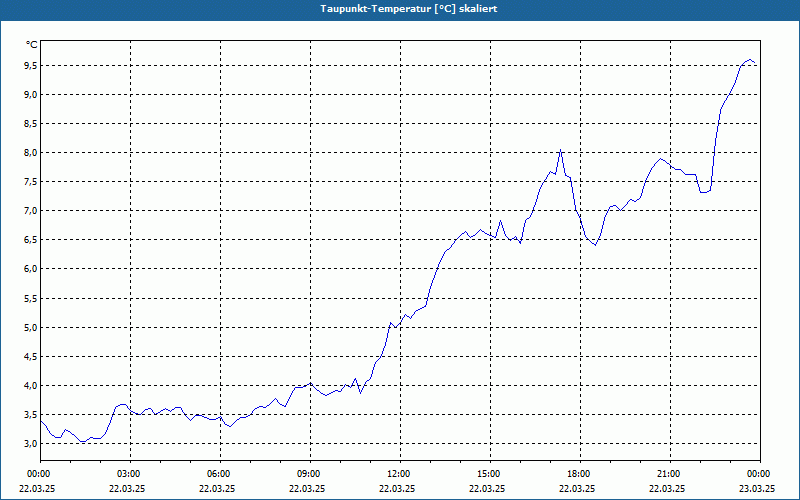800x500 pixels.
Task: Select the '3,5' y-axis label
Action: [31, 415]
